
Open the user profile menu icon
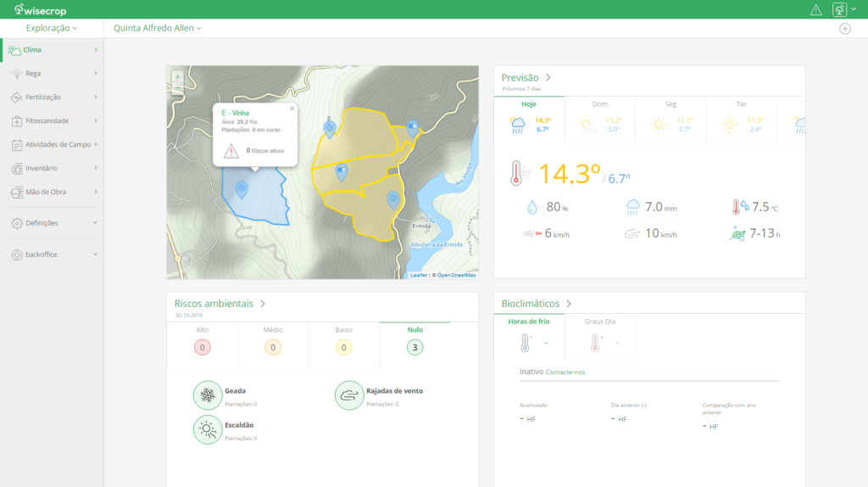point(839,10)
